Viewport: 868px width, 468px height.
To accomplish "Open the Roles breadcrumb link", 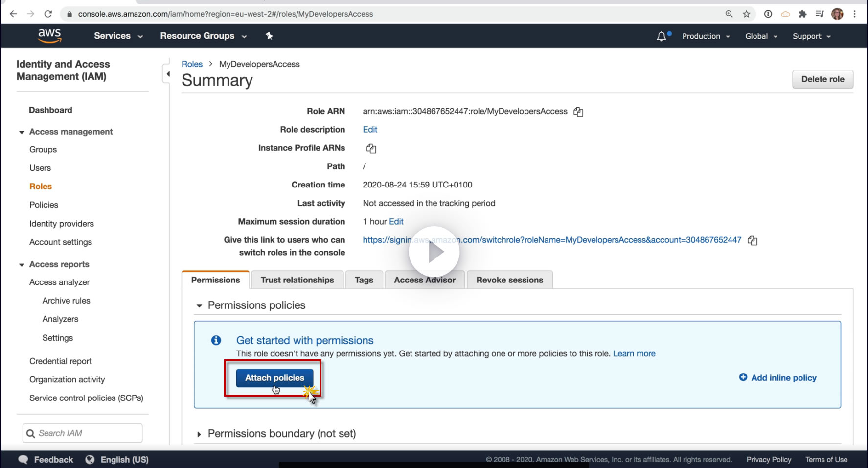I will (x=192, y=64).
